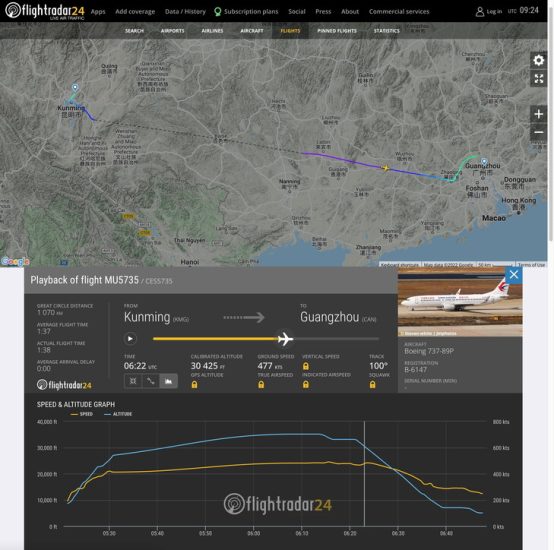Click the Boeing 737 aircraft photo

point(460,302)
